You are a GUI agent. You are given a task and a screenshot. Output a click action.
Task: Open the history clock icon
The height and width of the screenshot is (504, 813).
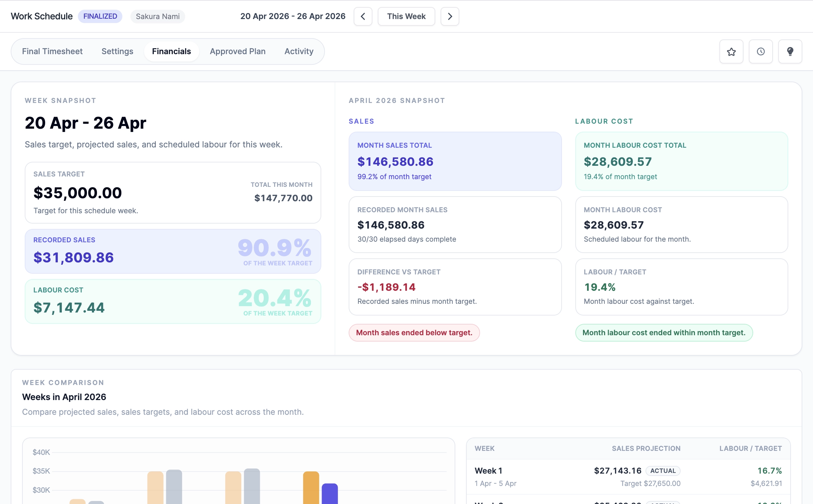(761, 51)
